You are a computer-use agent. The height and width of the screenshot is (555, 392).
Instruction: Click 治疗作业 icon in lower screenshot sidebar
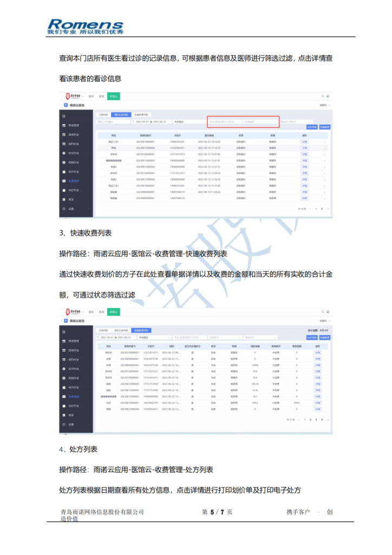click(x=64, y=405)
